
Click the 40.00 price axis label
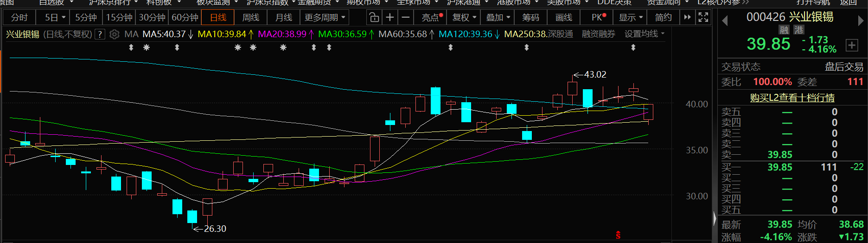point(696,104)
